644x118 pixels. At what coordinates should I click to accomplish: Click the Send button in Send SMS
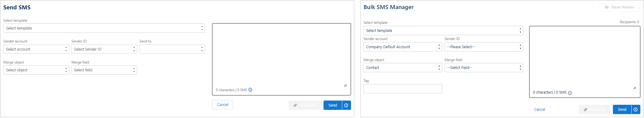pyautogui.click(x=333, y=105)
